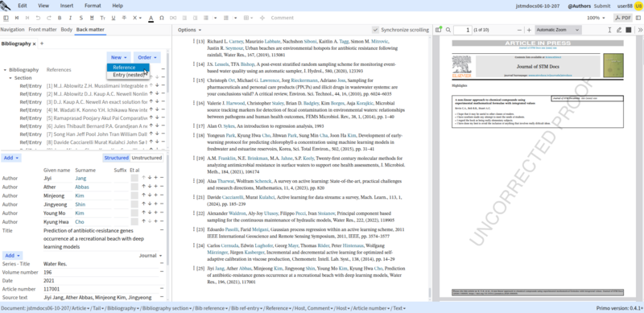Select Entry (nested) menu option
The width and height of the screenshot is (644, 313).
128,75
